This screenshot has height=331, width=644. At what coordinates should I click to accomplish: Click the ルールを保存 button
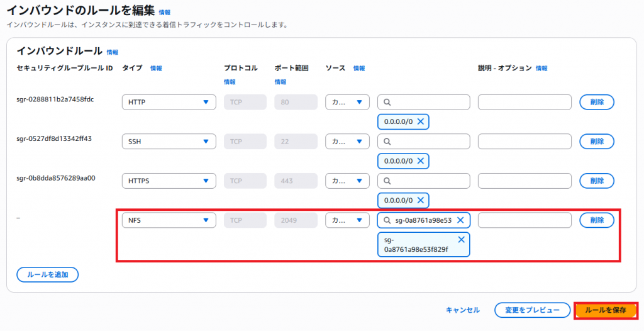coord(606,310)
